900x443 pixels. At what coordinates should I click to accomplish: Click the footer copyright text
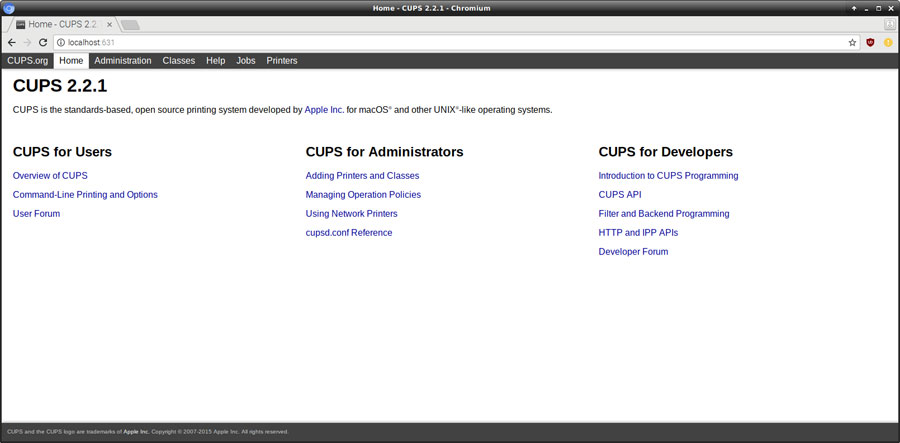(x=148, y=432)
